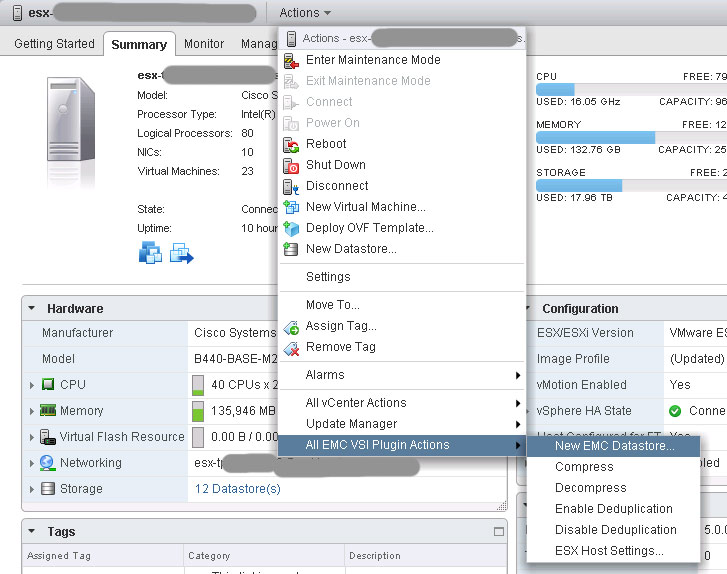727x574 pixels.
Task: Click the Disconnect host icon
Action: point(291,187)
